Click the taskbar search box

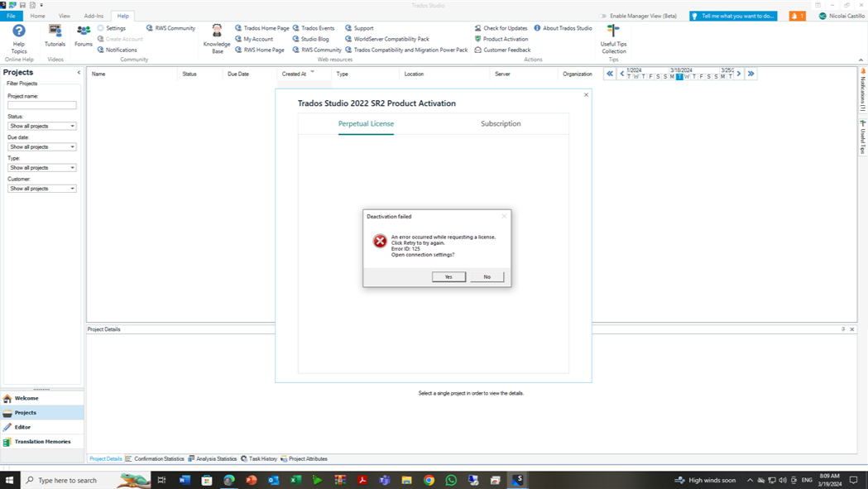[86, 480]
